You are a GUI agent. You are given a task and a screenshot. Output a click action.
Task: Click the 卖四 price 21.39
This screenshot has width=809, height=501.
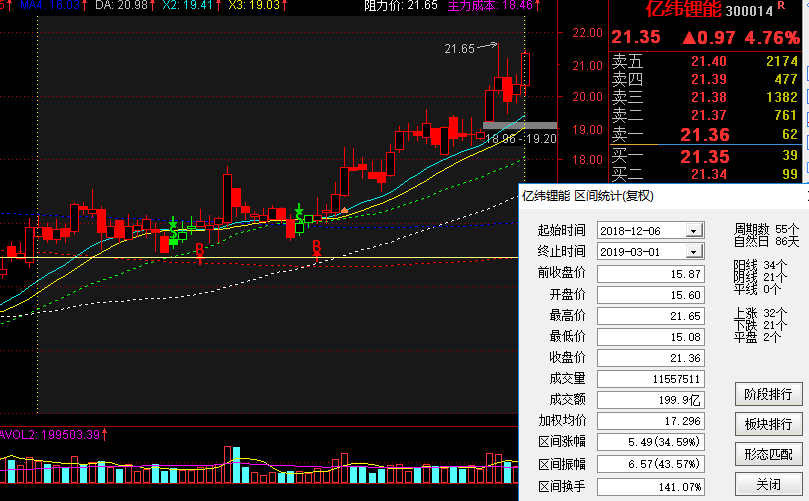708,79
